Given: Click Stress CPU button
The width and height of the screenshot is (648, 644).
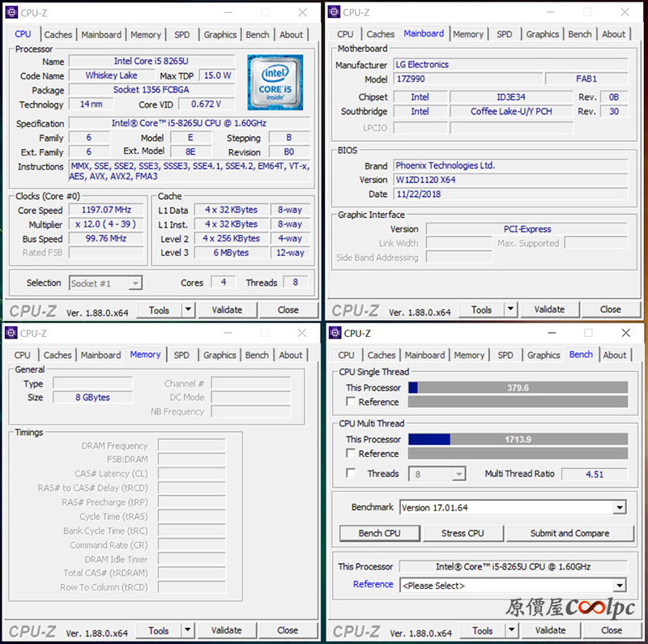Looking at the screenshot, I should point(463,533).
